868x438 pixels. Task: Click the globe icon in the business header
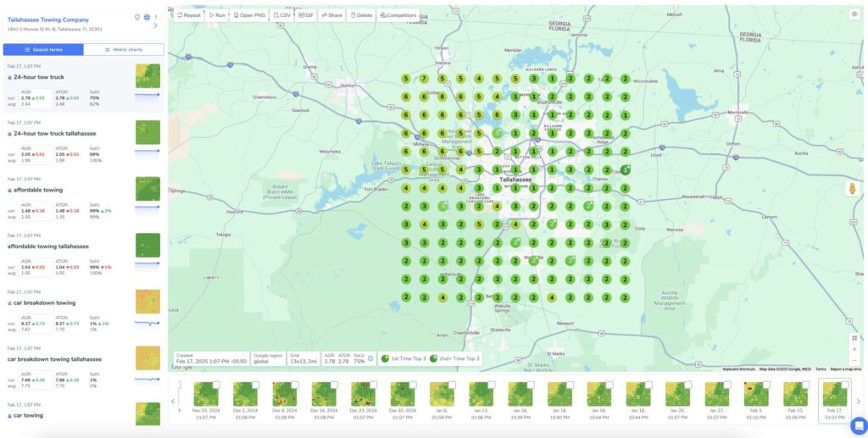147,17
